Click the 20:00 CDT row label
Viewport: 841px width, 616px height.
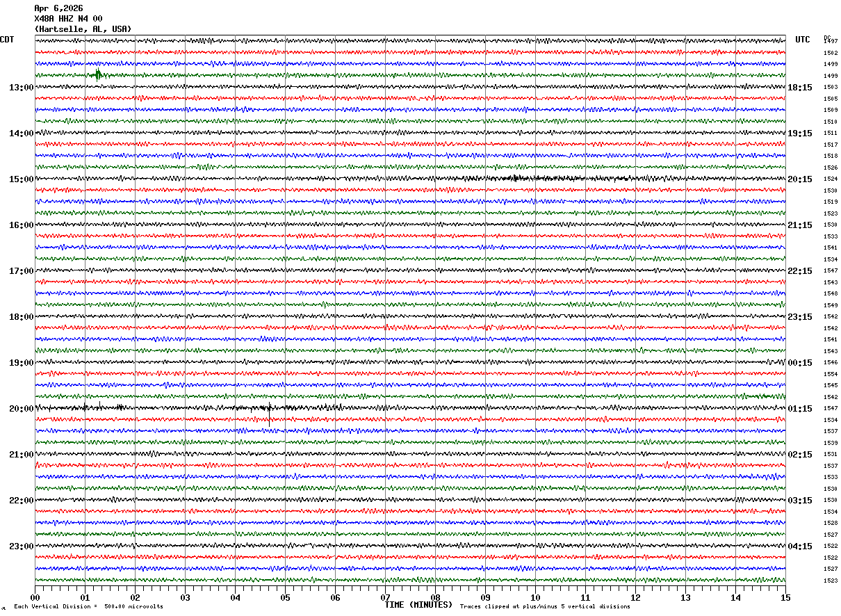tap(21, 409)
